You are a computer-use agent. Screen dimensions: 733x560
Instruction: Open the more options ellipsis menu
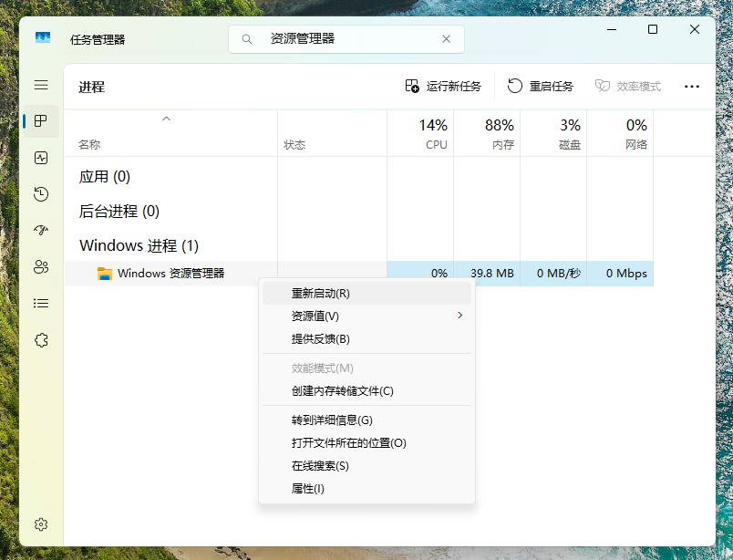coord(691,87)
